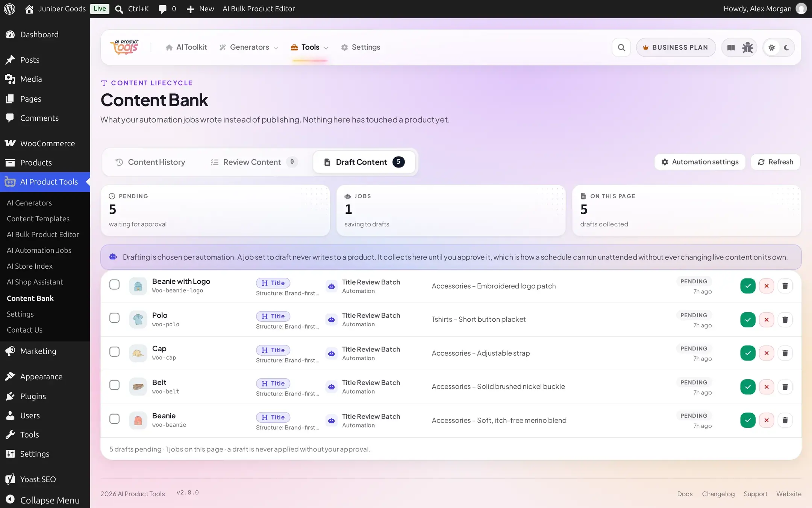Open WooCommerce in admin sidebar
Viewport: 812px width, 508px height.
pos(45,143)
